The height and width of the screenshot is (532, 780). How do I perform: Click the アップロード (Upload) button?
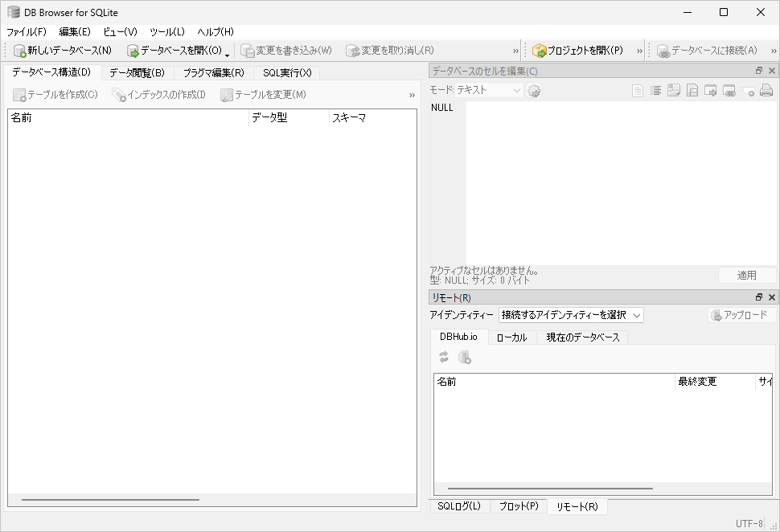pos(741,314)
